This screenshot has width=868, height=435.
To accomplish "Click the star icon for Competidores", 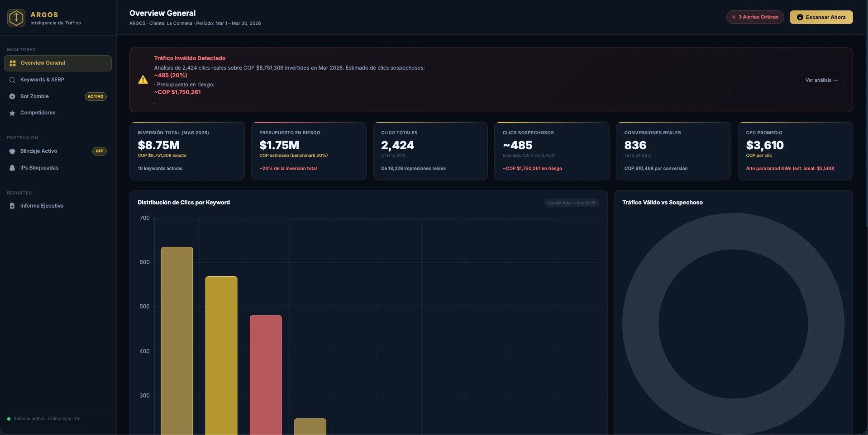I will [x=12, y=113].
